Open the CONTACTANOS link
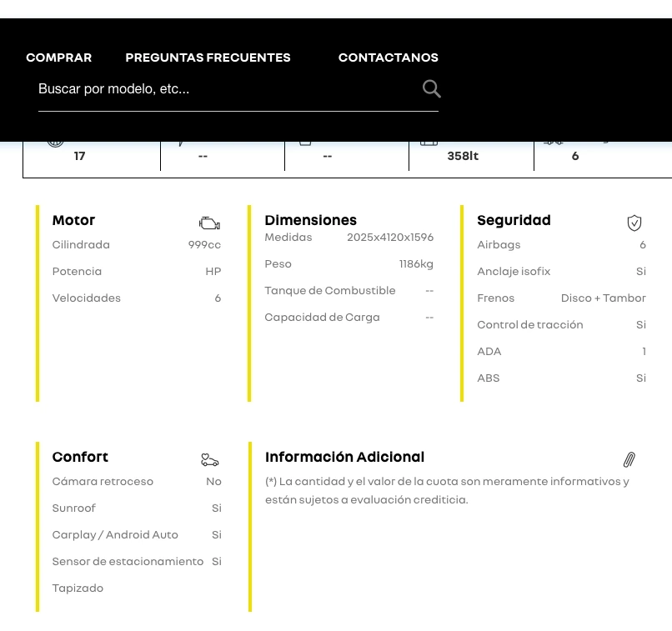 (389, 58)
